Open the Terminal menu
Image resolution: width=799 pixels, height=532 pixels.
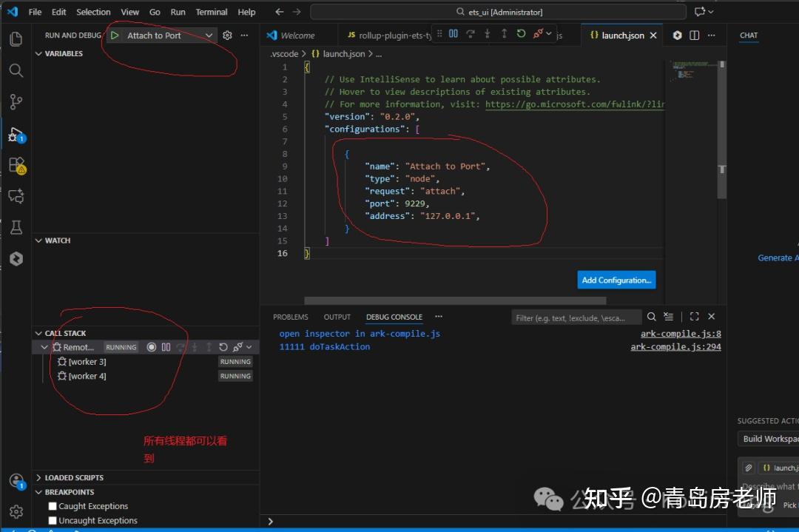[211, 11]
